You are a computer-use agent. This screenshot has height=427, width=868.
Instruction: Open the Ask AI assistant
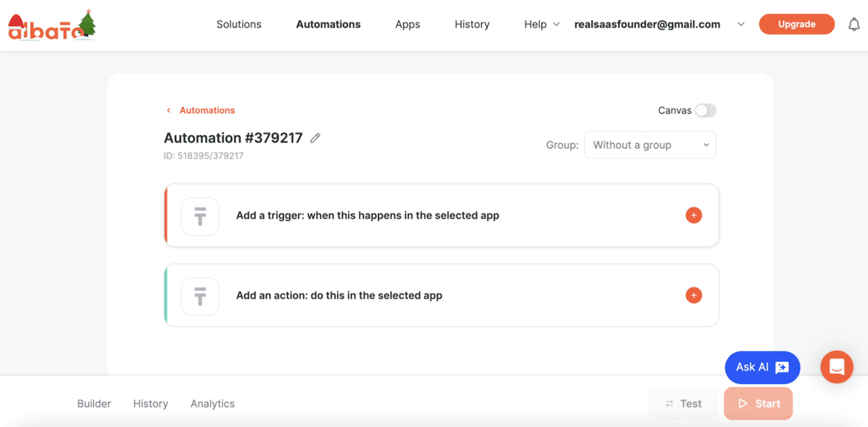click(762, 367)
